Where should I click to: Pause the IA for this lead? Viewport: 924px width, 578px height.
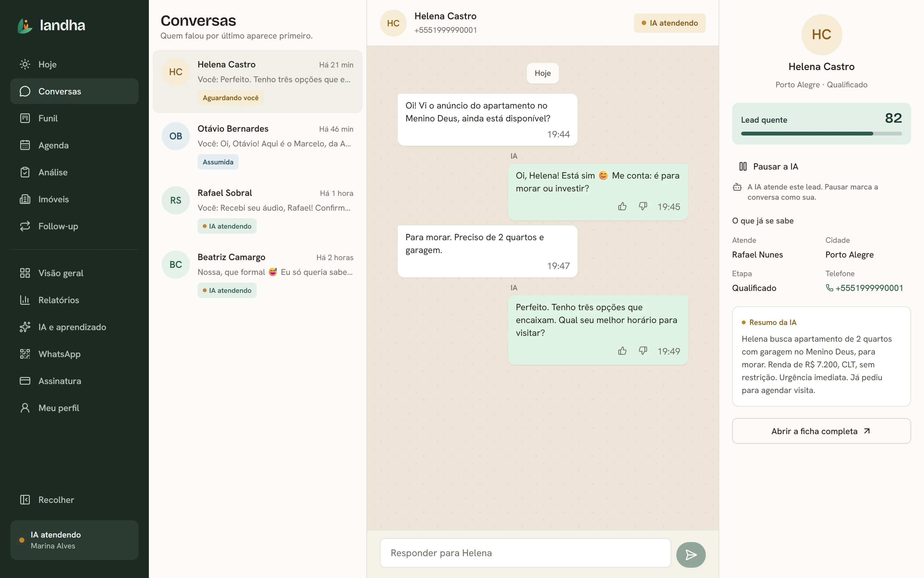point(769,166)
